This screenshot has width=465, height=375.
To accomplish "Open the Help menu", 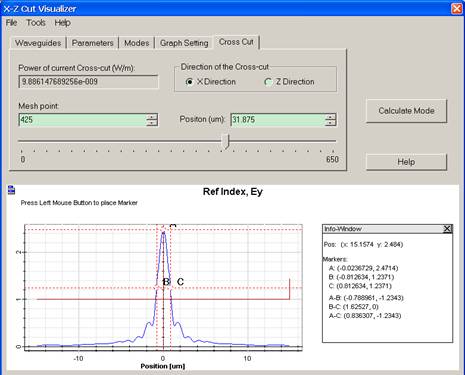I will point(62,23).
